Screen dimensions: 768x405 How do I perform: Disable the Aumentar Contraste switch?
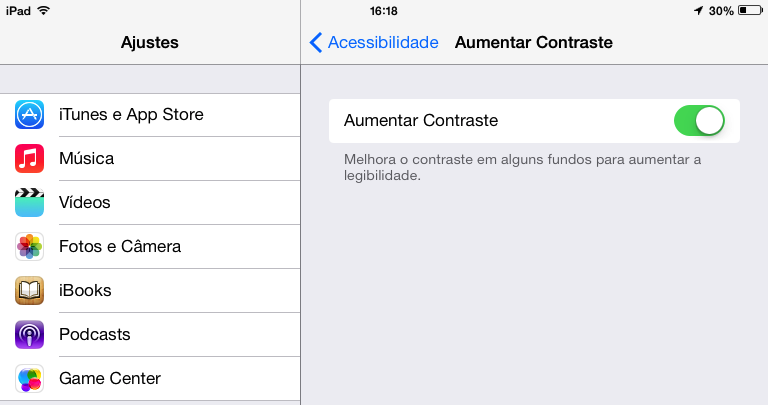[x=699, y=120]
